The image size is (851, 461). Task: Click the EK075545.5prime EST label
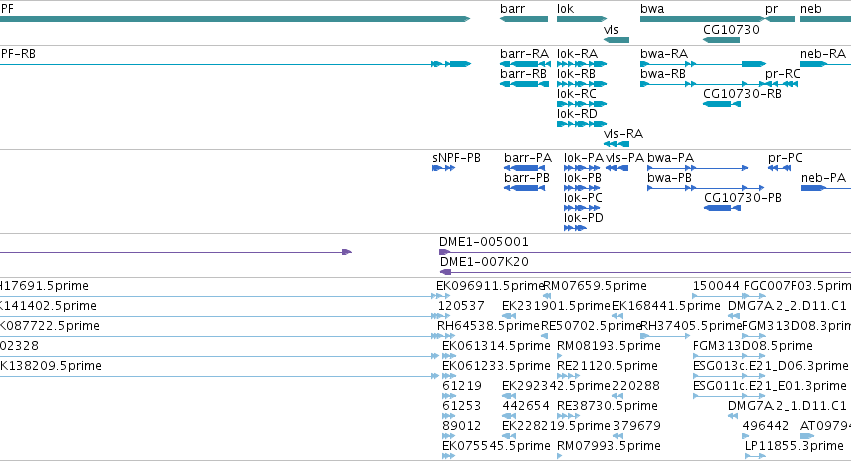[496, 447]
